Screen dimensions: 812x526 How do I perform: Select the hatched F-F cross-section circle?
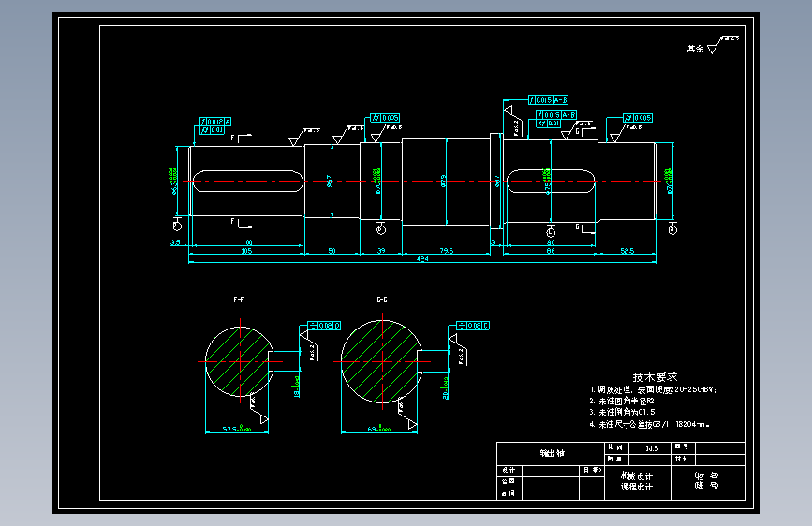[239, 362]
